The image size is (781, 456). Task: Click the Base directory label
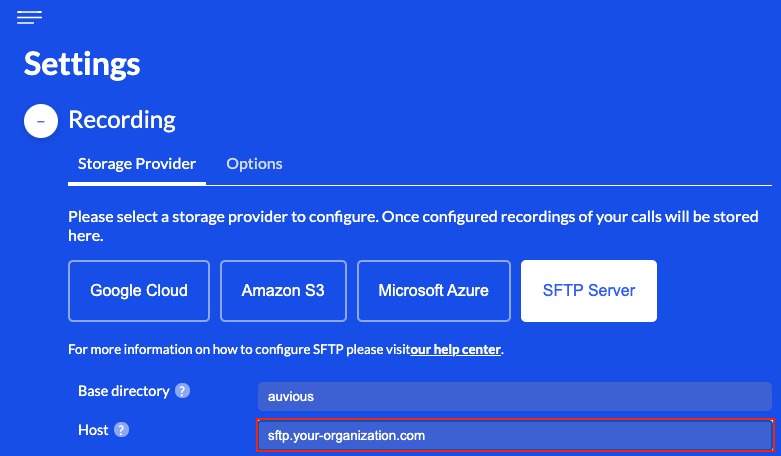click(x=123, y=391)
